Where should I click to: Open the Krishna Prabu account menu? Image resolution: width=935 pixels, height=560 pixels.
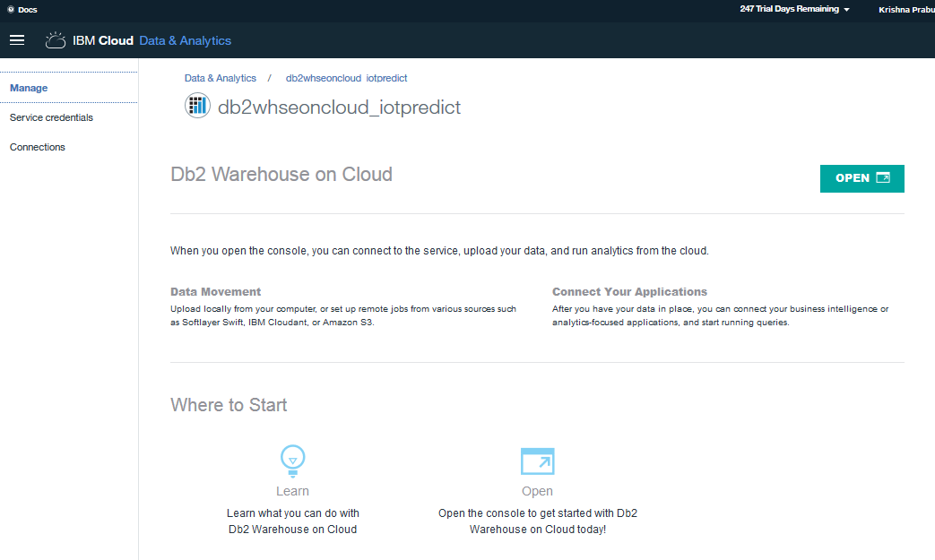[x=906, y=10]
